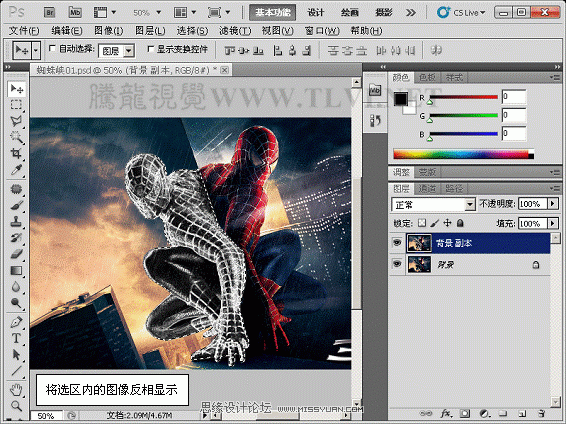
Task: Enable the 显示变换控件 checkbox
Action: pos(151,49)
